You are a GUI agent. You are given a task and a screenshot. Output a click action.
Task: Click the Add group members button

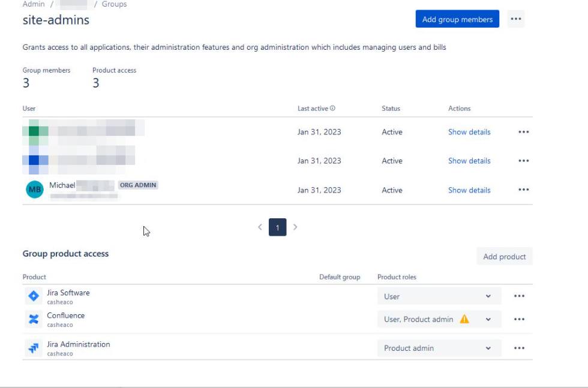click(457, 19)
